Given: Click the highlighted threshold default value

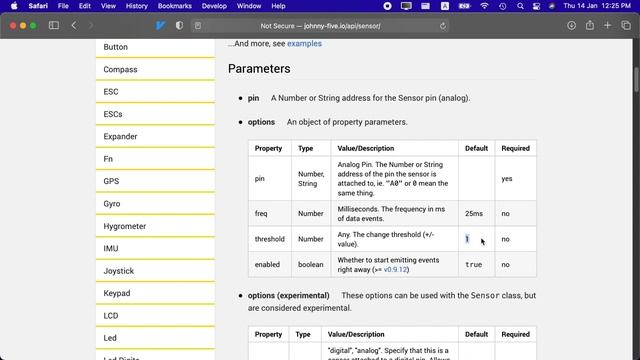Looking at the screenshot, I should [x=467, y=239].
